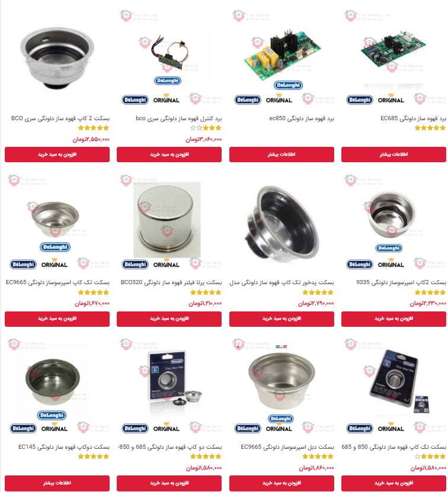448x492 pixels.
Task: Add BCO320 filter basket to cart
Action: pos(169,319)
